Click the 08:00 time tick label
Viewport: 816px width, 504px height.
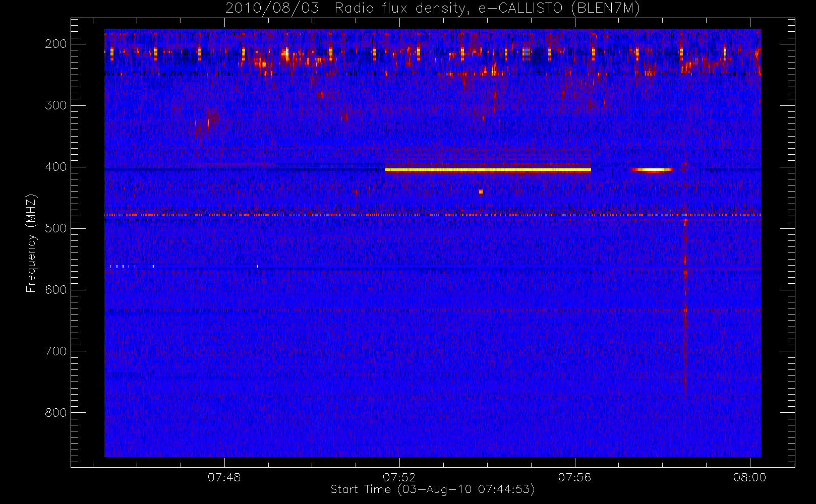click(x=749, y=477)
